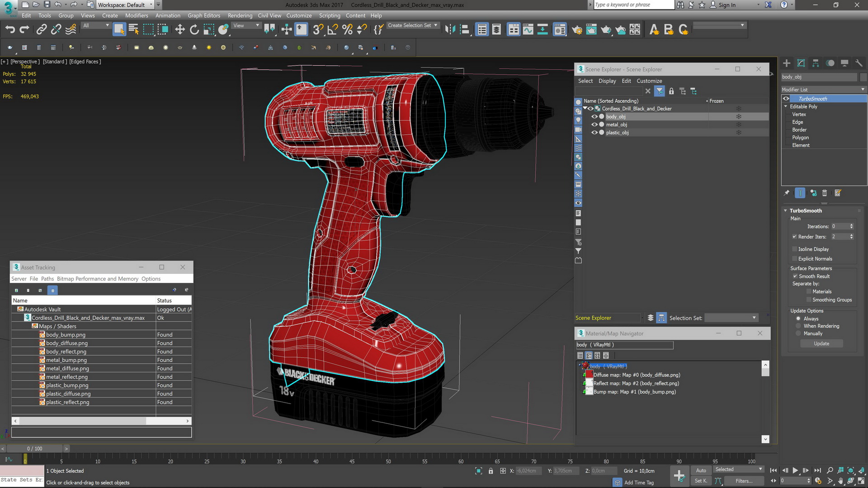Open the Create command panel tab
868x488 pixels.
(787, 63)
